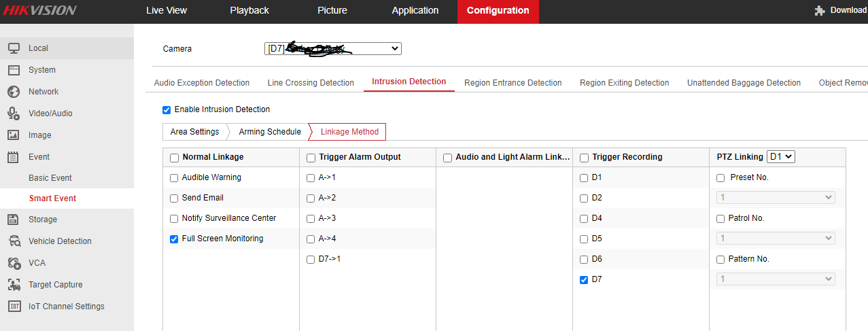Check the Send Email checkbox
This screenshot has height=331, width=868.
point(174,198)
